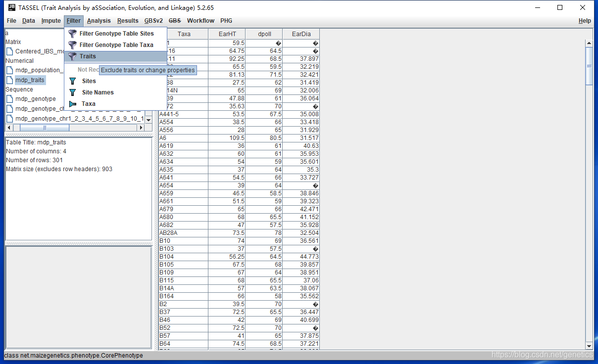Image resolution: width=598 pixels, height=364 pixels.
Task: Click EarHT value 109.5
Action: click(227, 138)
